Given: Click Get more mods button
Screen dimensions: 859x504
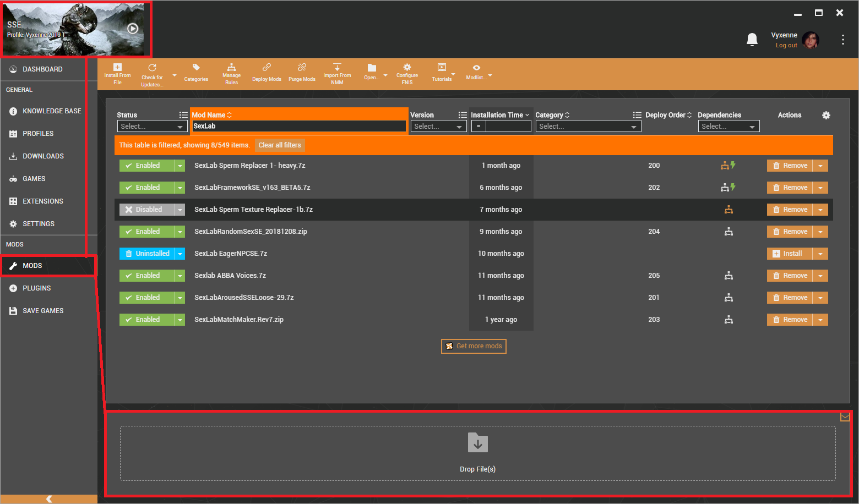Looking at the screenshot, I should point(474,346).
